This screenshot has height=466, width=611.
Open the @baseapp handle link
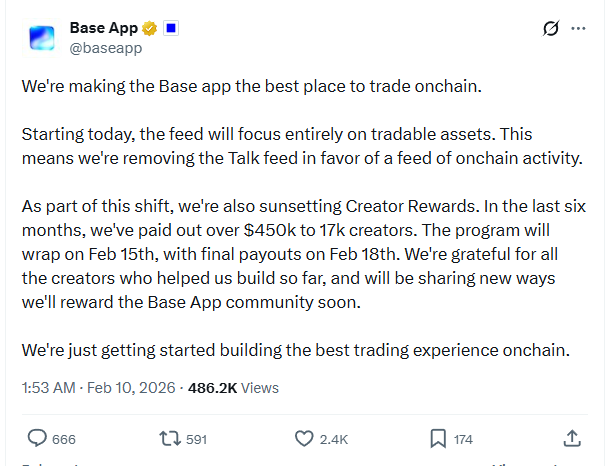click(104, 46)
